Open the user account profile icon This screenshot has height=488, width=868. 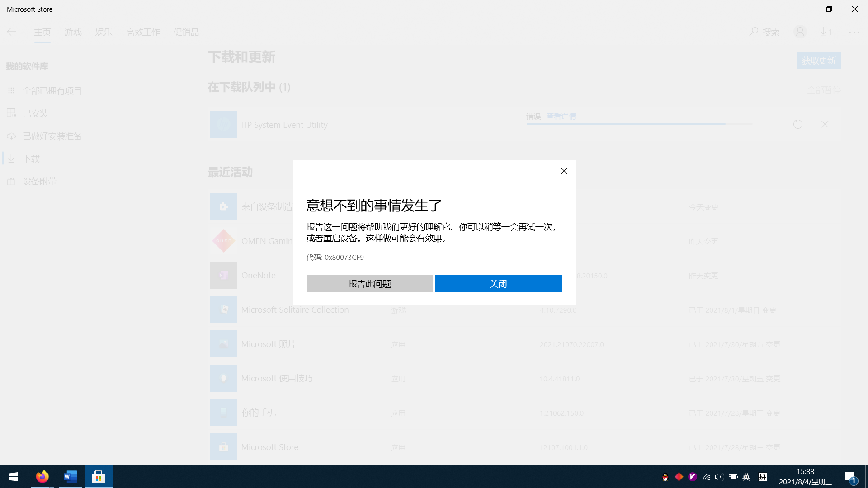click(800, 32)
